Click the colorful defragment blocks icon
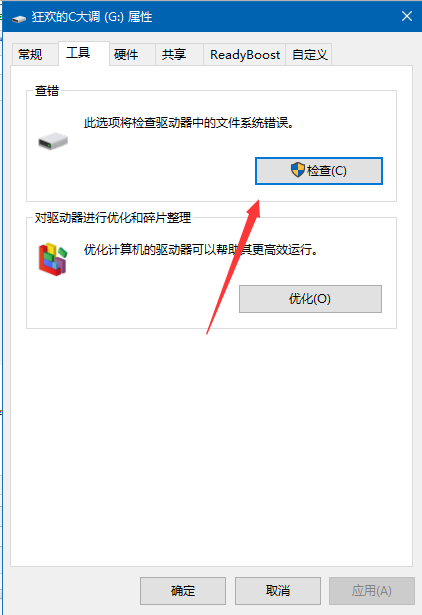Screen dimensions: 422x615 [53, 259]
